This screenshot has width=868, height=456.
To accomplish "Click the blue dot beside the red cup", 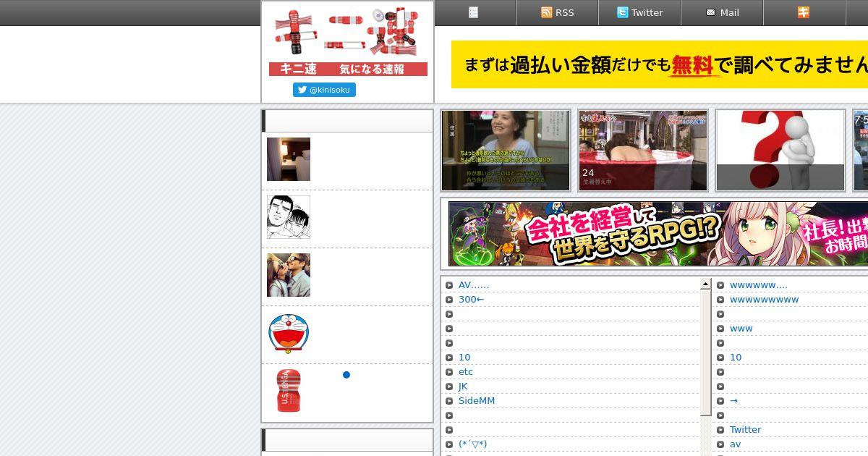I will (x=346, y=375).
